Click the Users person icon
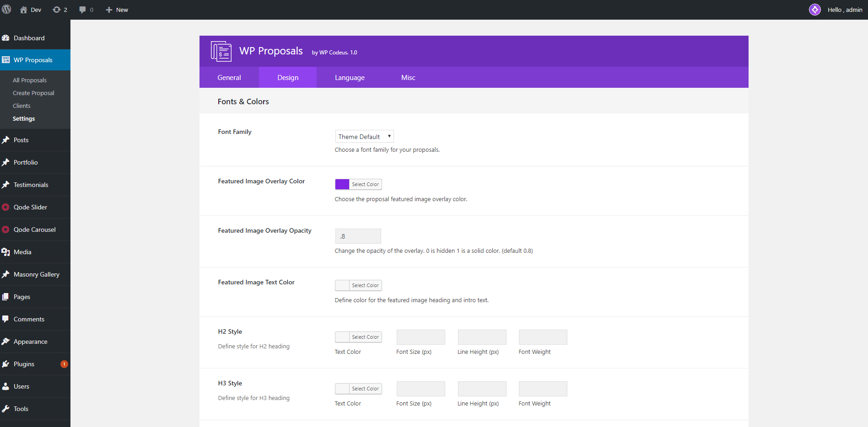 (5, 386)
